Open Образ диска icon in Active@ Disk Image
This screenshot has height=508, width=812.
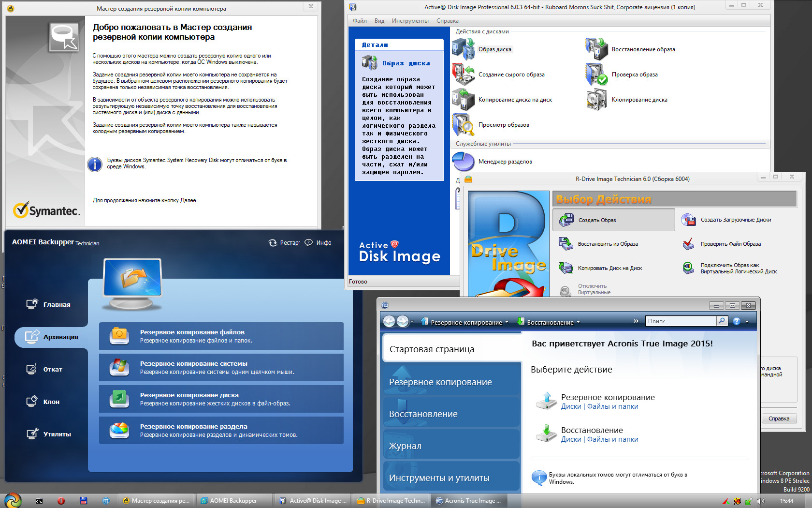464,49
